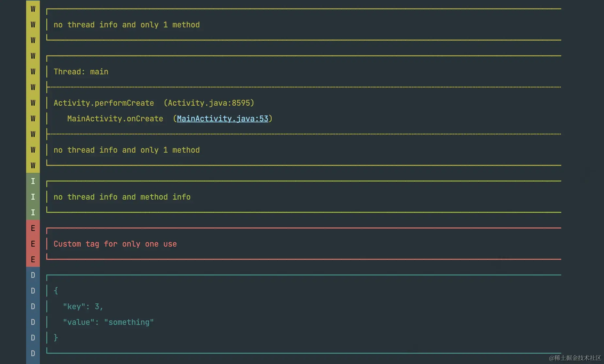604x364 pixels.
Task: Click the W level marker beside "Thread: main"
Action: [33, 72]
